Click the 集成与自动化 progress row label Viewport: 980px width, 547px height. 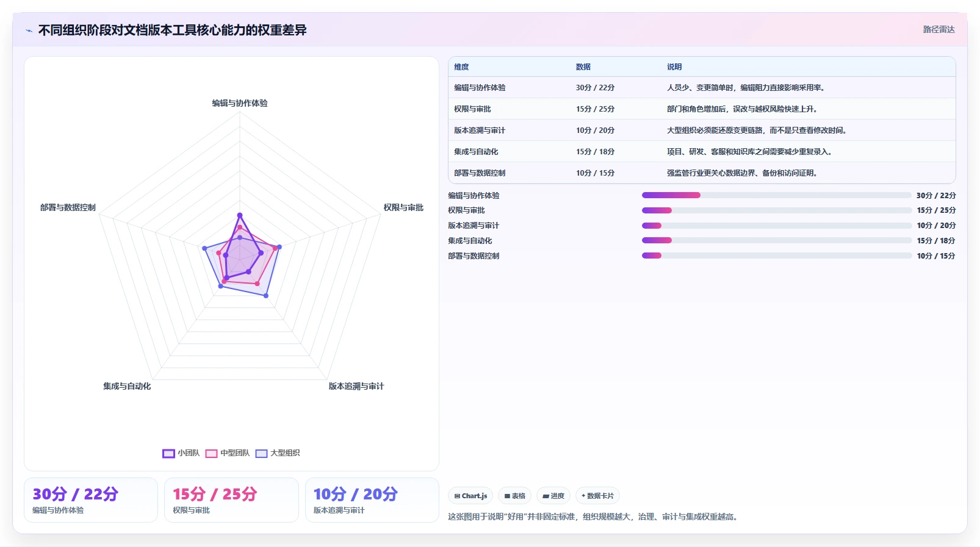coord(470,241)
